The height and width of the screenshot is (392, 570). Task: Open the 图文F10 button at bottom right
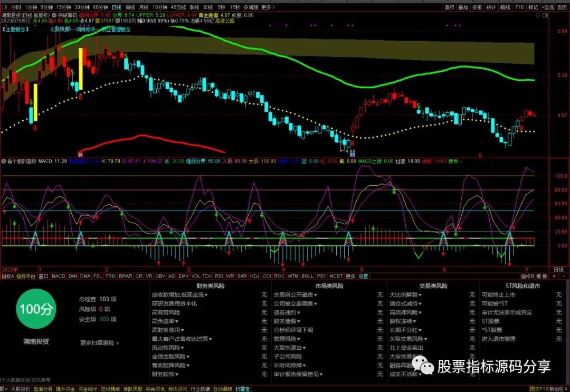pyautogui.click(x=539, y=389)
